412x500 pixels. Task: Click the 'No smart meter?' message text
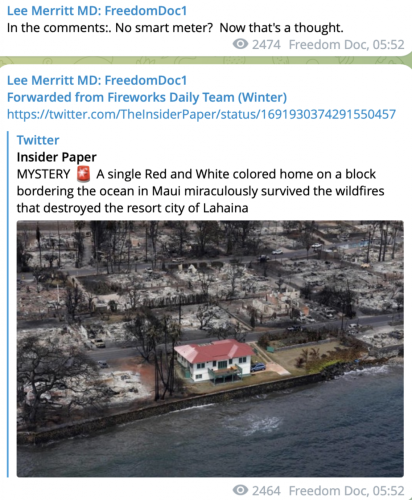click(x=175, y=28)
